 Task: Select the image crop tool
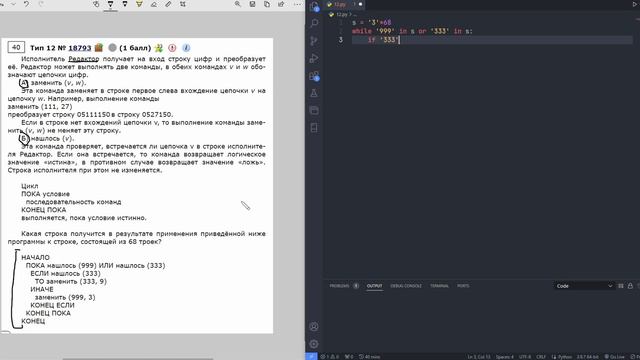pos(183,4)
